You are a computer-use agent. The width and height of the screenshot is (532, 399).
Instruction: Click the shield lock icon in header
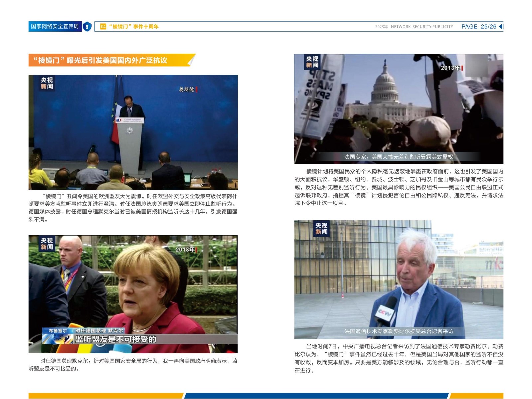pos(87,27)
